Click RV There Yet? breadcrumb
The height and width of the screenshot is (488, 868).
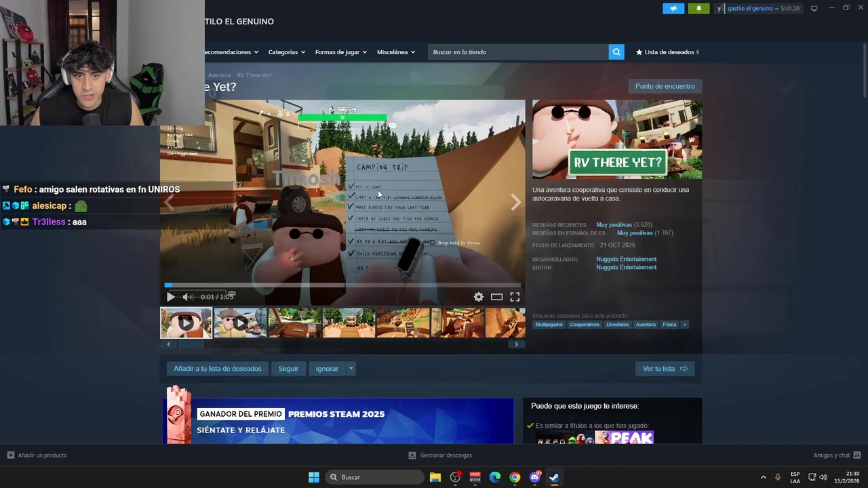255,75
